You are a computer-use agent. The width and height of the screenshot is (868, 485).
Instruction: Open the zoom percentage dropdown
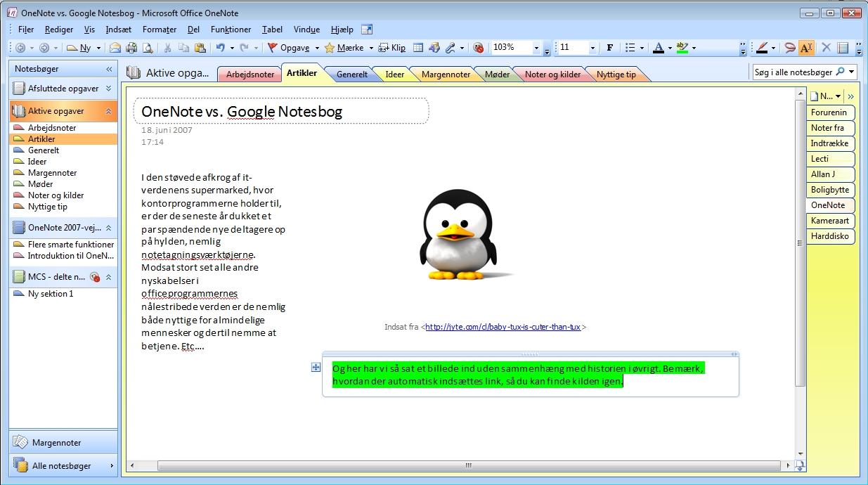[x=537, y=48]
